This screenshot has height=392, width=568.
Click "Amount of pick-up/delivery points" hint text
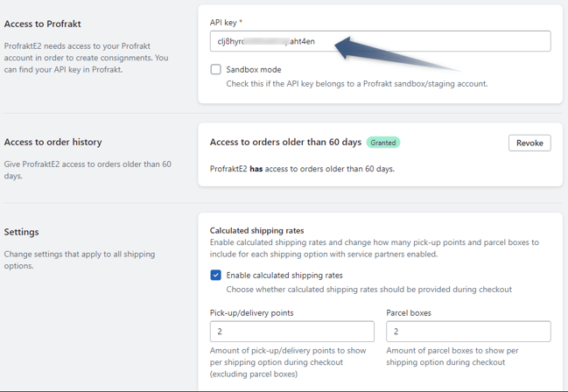point(288,362)
